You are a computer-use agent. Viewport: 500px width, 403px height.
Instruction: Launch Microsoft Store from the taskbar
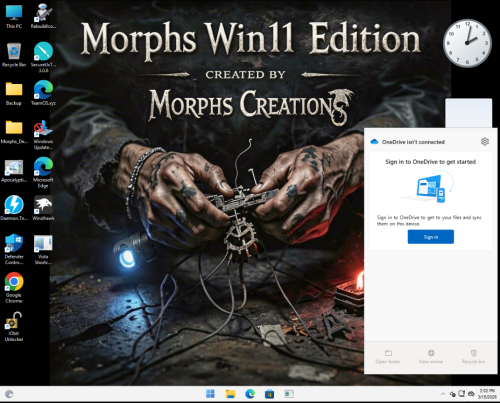269,394
